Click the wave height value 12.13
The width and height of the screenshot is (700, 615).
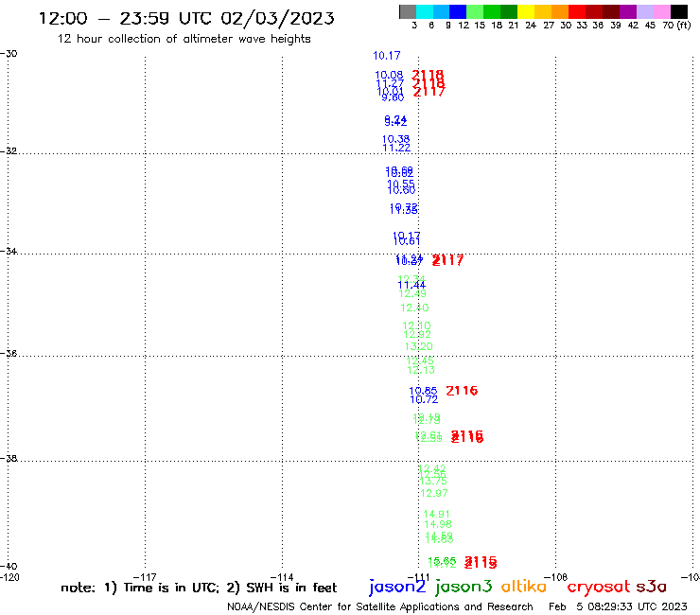[x=421, y=370]
